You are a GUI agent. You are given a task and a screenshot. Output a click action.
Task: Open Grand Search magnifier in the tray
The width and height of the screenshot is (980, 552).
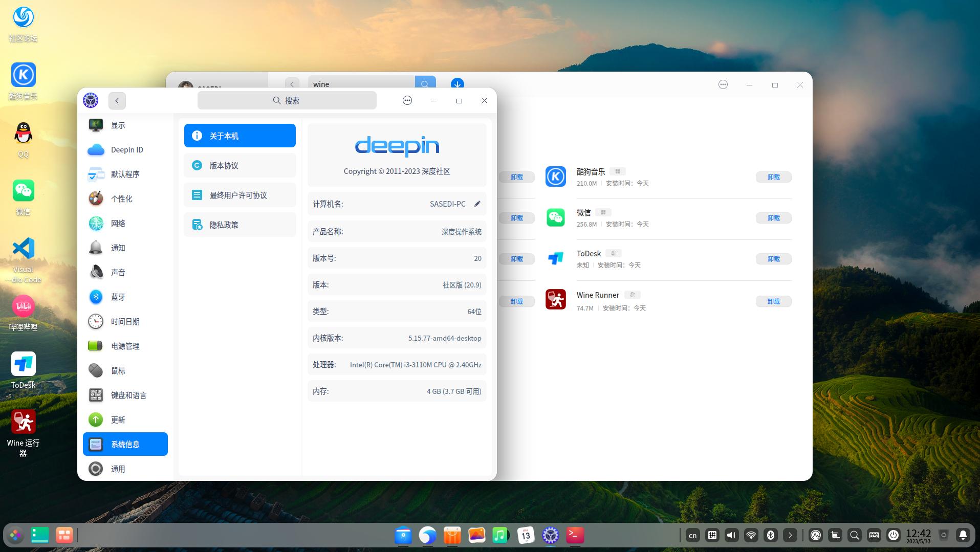(x=854, y=535)
